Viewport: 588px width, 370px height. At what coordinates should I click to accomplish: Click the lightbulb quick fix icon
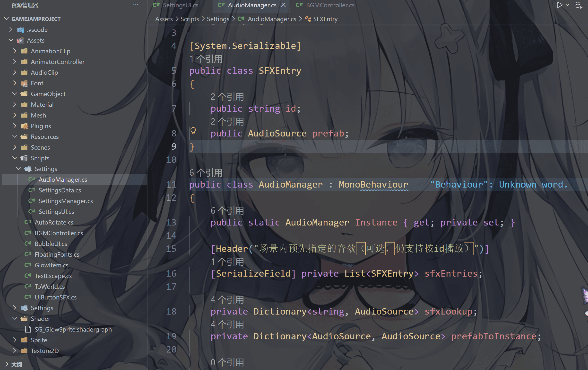(193, 131)
